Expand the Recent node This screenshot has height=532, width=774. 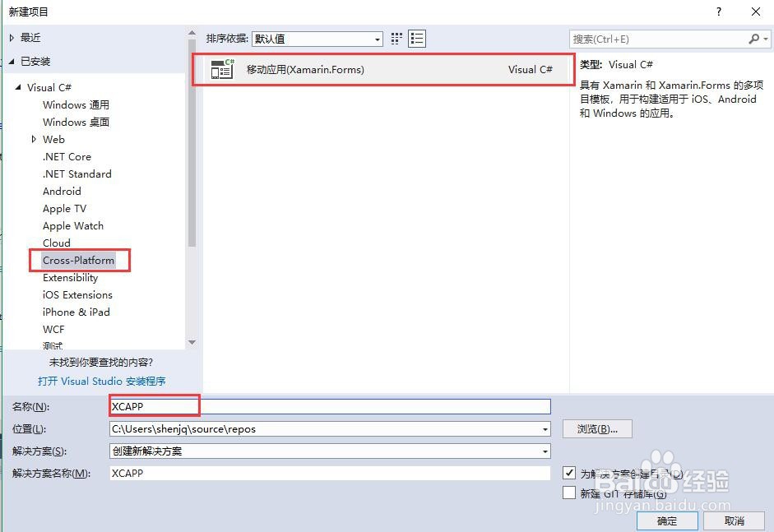(x=12, y=38)
